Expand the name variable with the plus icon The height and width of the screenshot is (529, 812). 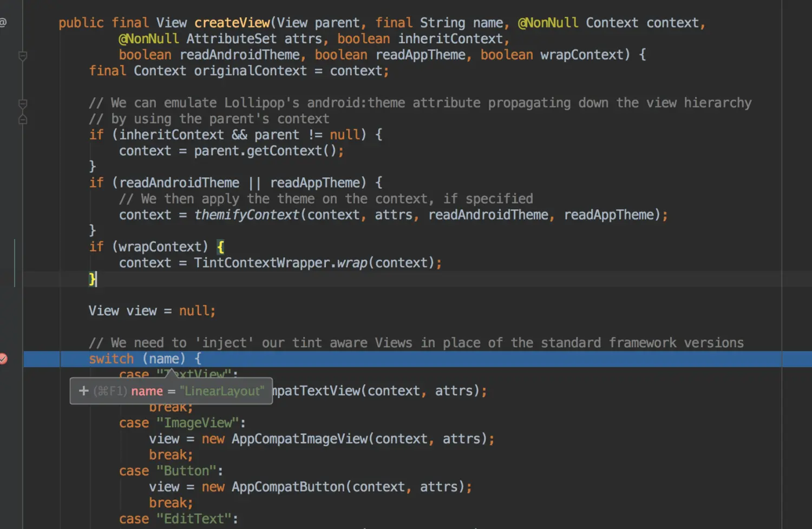tap(83, 391)
